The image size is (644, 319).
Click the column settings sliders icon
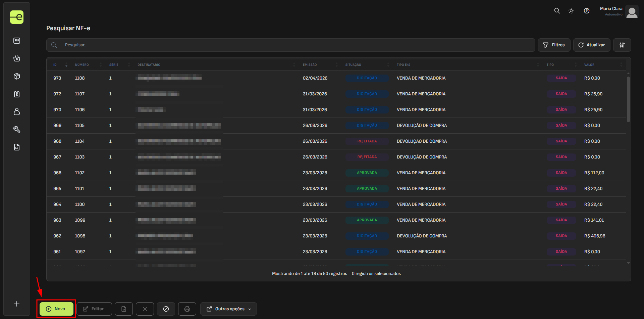click(622, 45)
